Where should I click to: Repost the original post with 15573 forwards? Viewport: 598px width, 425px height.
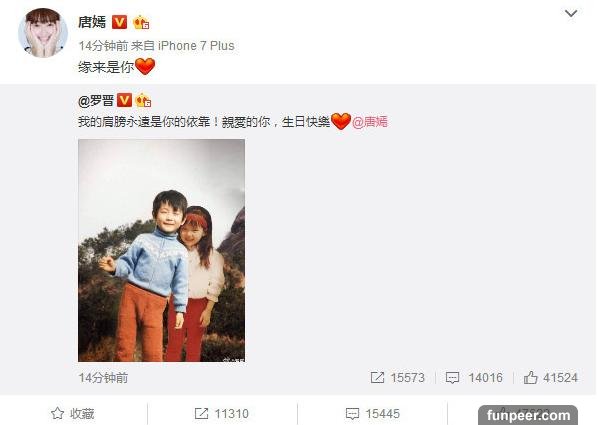coord(397,378)
